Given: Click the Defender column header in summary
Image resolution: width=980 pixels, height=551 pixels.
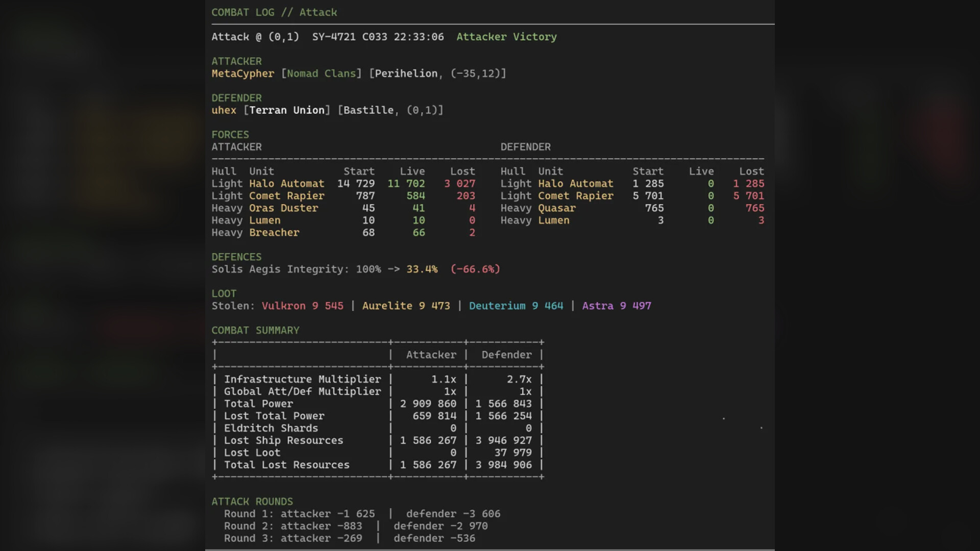Looking at the screenshot, I should pos(506,355).
